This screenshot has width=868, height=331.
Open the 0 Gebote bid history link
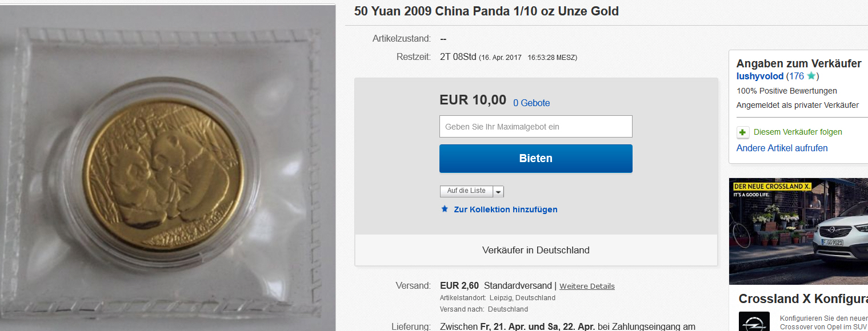click(531, 103)
